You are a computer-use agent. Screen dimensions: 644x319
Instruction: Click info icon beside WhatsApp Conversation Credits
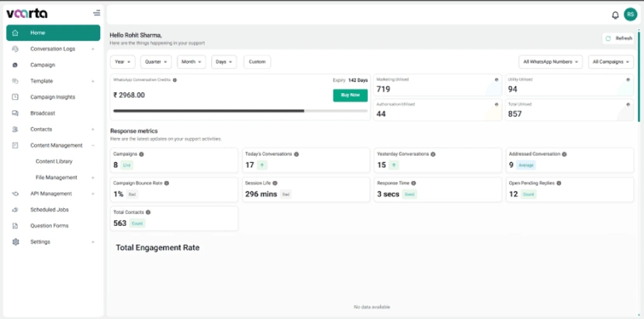(175, 80)
